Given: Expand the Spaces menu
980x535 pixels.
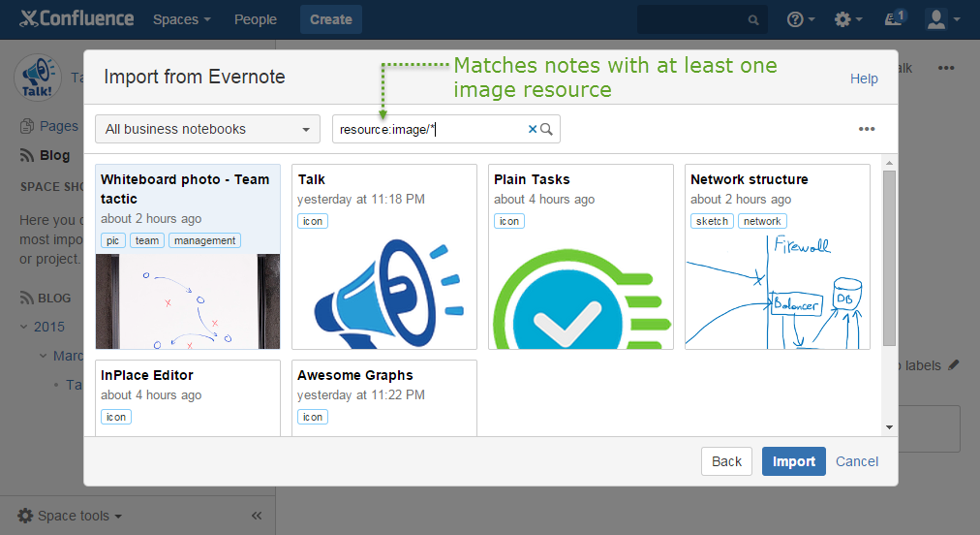Looking at the screenshot, I should coord(182,19).
